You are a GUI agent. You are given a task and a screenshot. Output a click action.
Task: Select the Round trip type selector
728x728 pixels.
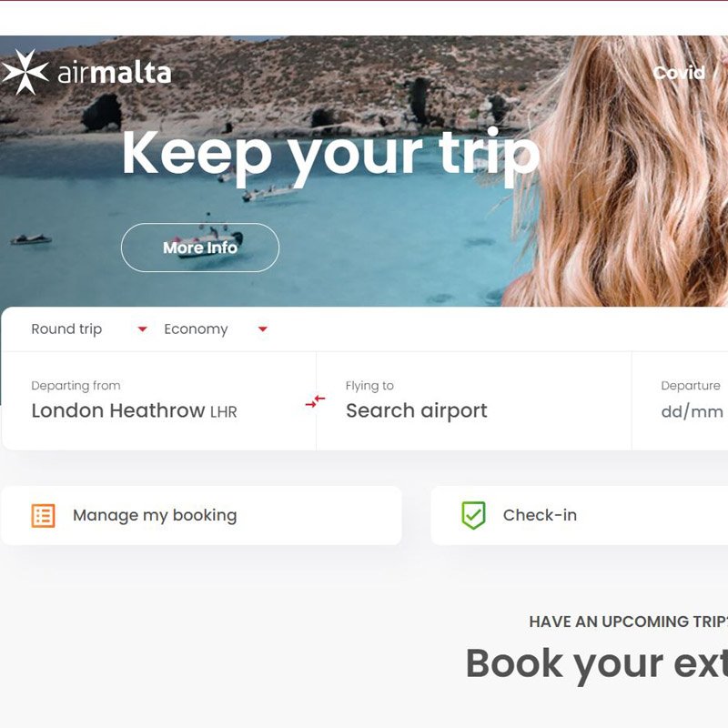[x=89, y=329]
